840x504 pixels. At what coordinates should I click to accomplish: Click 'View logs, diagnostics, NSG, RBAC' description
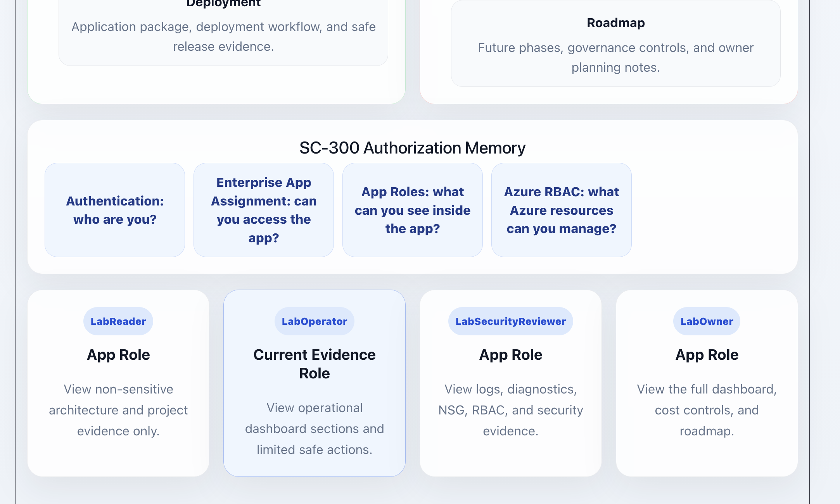tap(511, 410)
